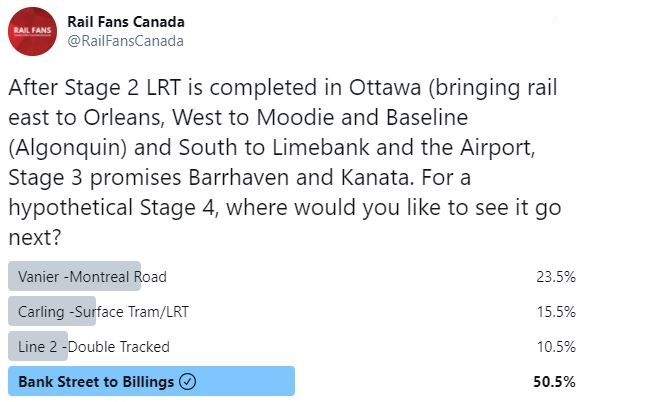Click the 10.5% result for Line 2
Viewport: 648px width, 402px height.
coord(556,347)
